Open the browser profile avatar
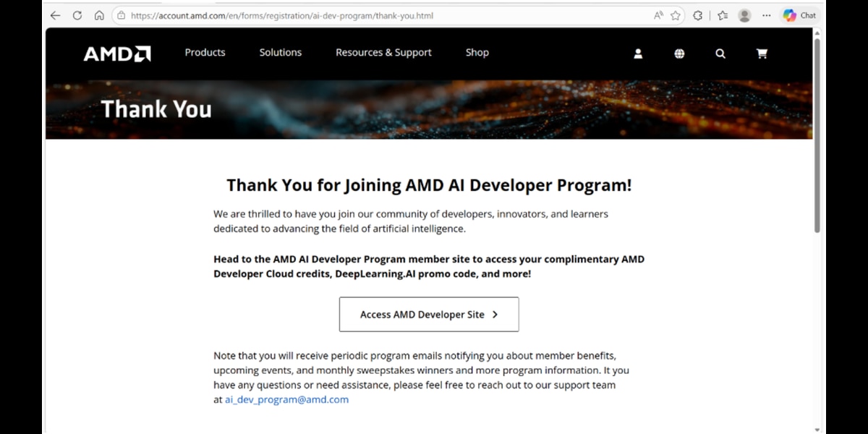Viewport: 868px width, 434px height. [x=744, y=15]
